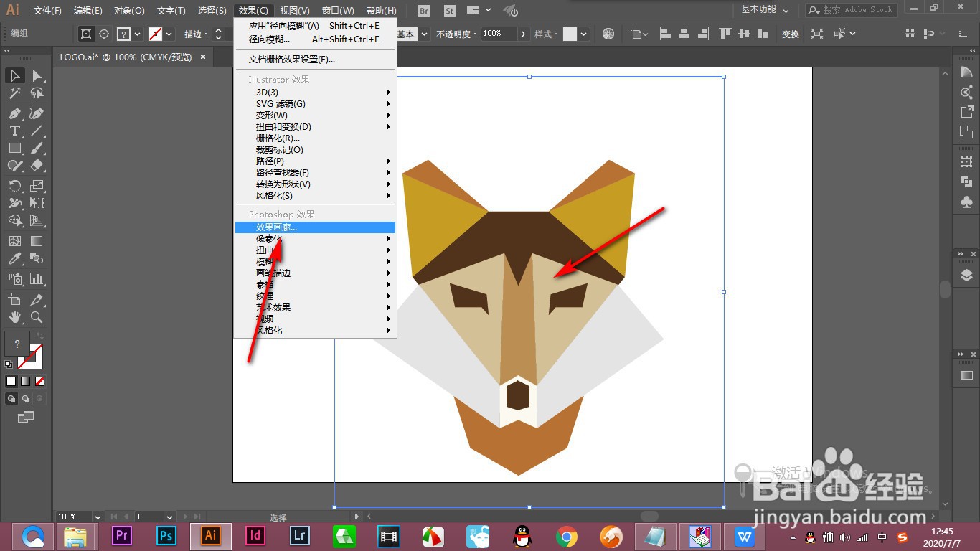The height and width of the screenshot is (551, 980).
Task: Open the 对象(O) menu
Action: click(x=129, y=11)
